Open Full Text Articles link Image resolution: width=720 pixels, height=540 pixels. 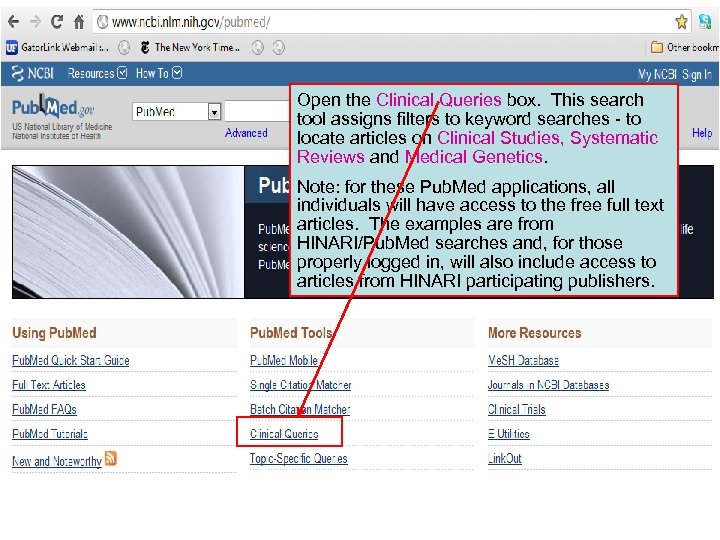(49, 385)
